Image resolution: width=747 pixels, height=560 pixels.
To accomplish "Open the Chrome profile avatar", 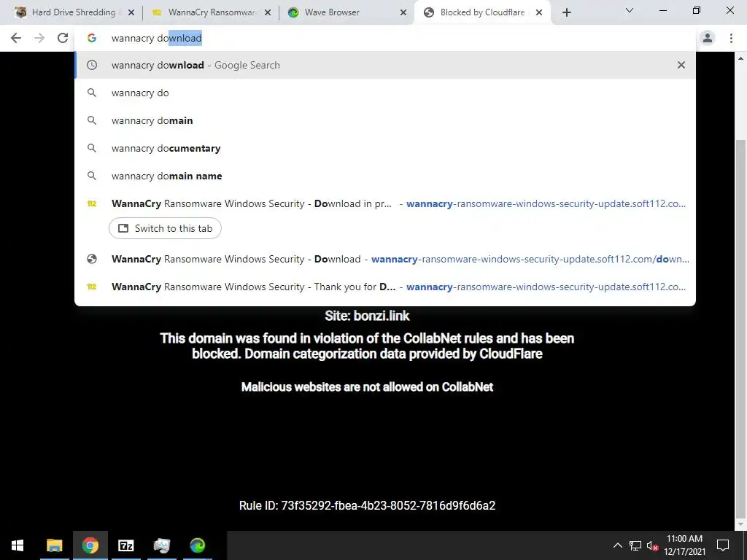I will point(708,38).
